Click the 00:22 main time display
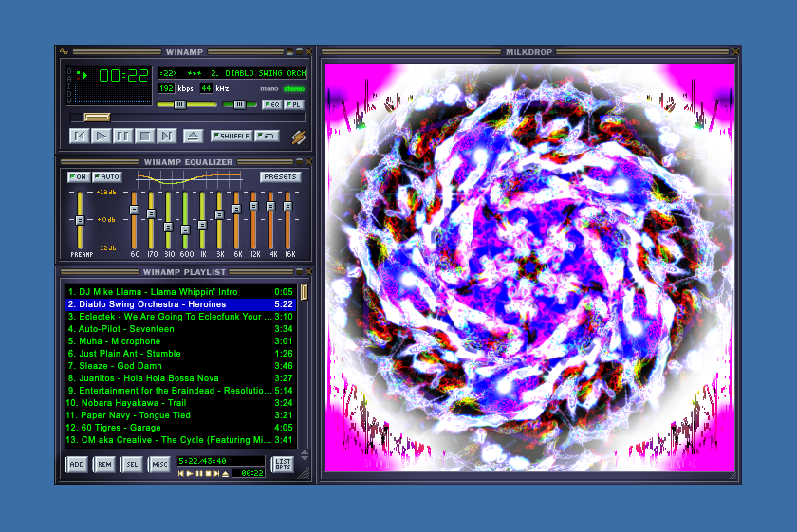The image size is (797, 532). 123,76
